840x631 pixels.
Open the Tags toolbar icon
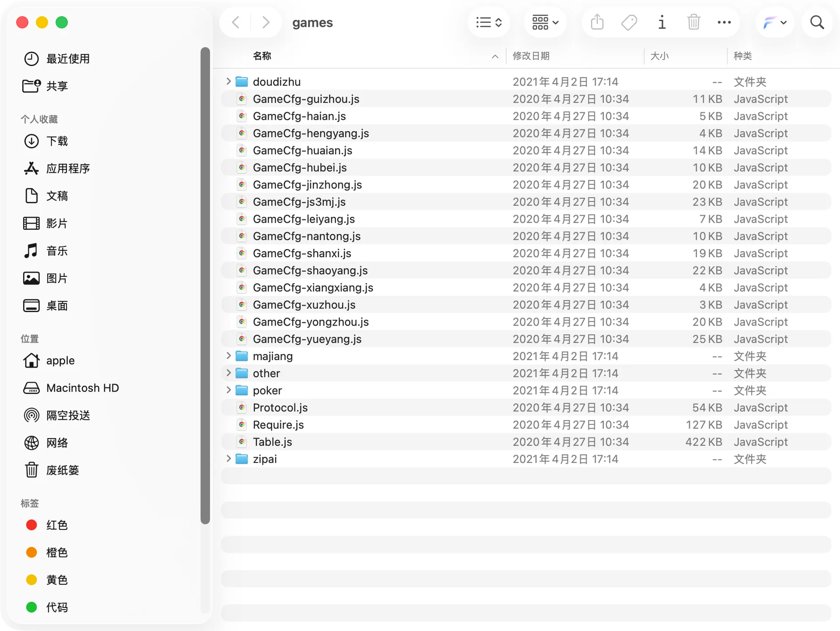pyautogui.click(x=629, y=22)
